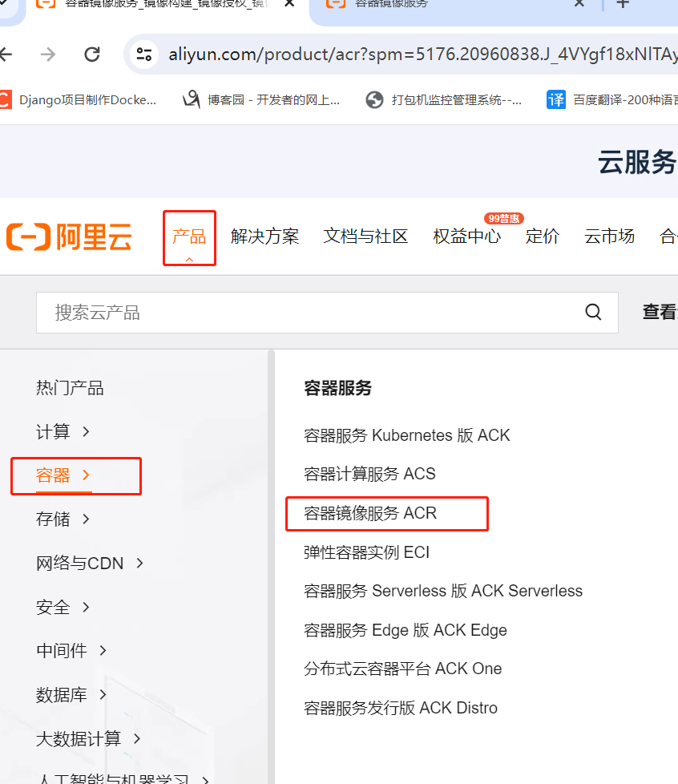Image resolution: width=678 pixels, height=784 pixels.
Task: Expand the 安全 category
Action: point(63,607)
